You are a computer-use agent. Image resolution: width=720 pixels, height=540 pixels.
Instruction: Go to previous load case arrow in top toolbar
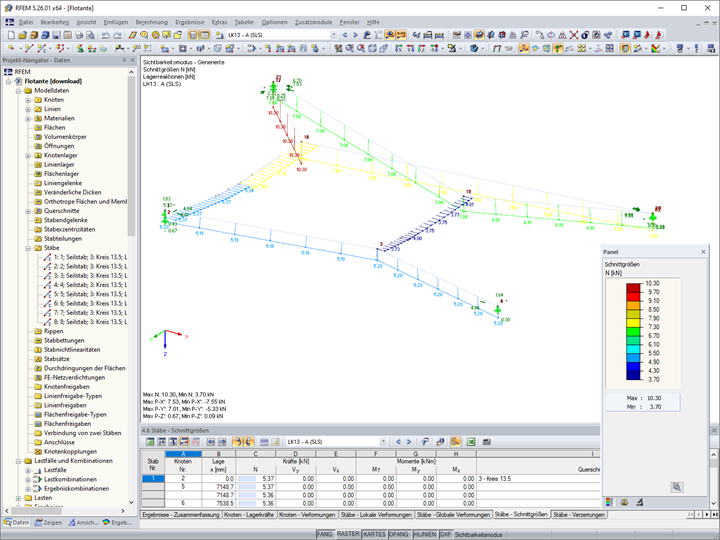[345, 35]
